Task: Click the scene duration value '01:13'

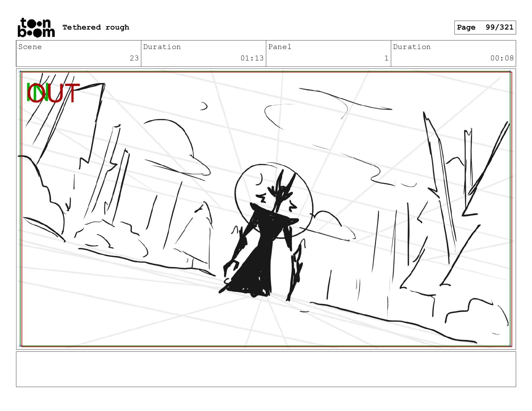Action: [252, 58]
